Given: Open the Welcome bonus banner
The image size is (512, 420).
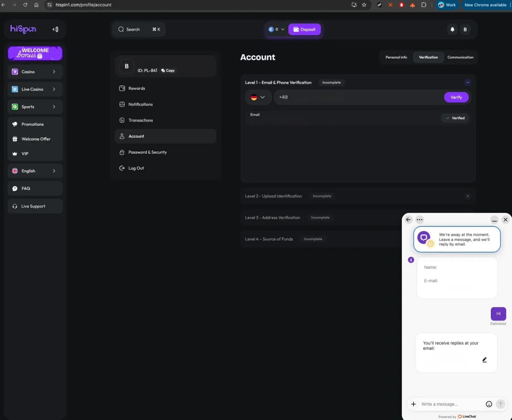Looking at the screenshot, I should [35, 53].
